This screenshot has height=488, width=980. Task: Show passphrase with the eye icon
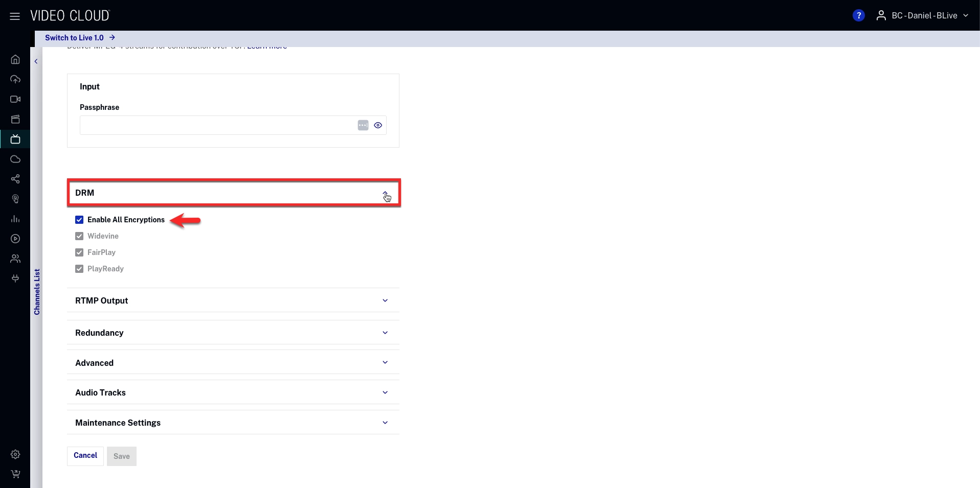click(x=378, y=125)
